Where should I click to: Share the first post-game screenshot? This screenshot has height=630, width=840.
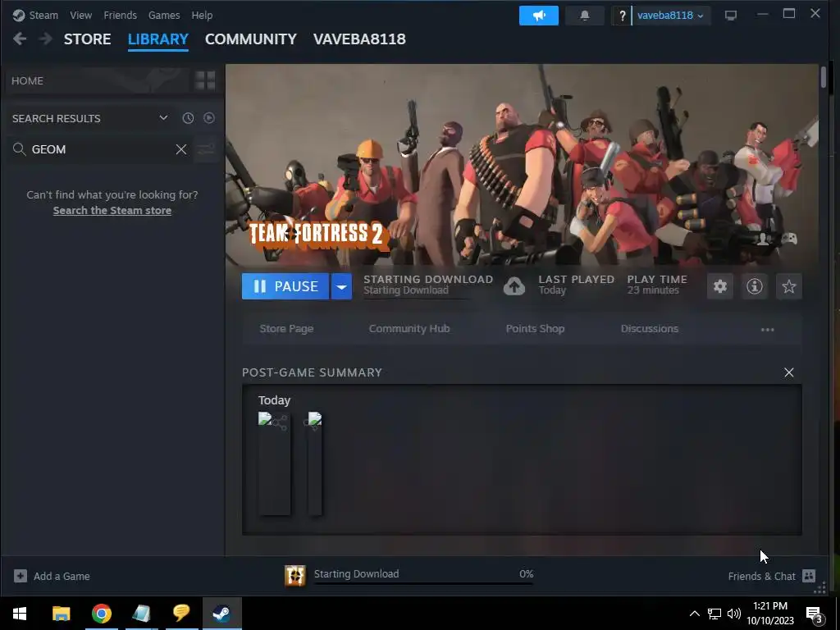coord(280,422)
